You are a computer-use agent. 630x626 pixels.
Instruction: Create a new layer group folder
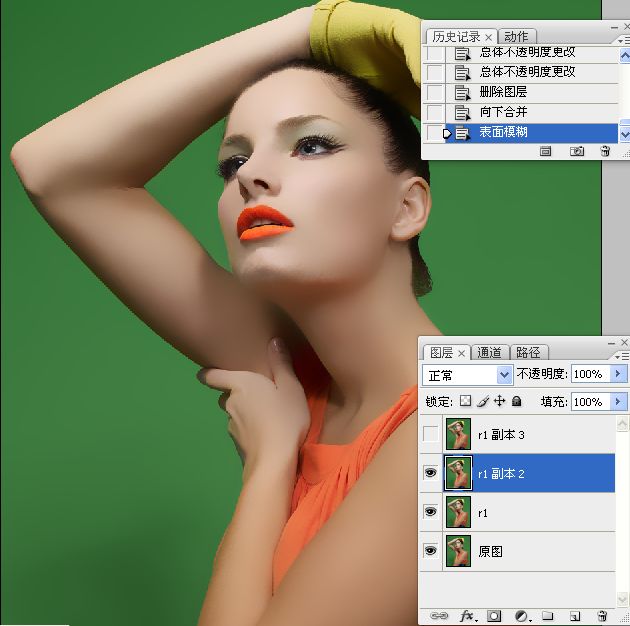point(547,616)
